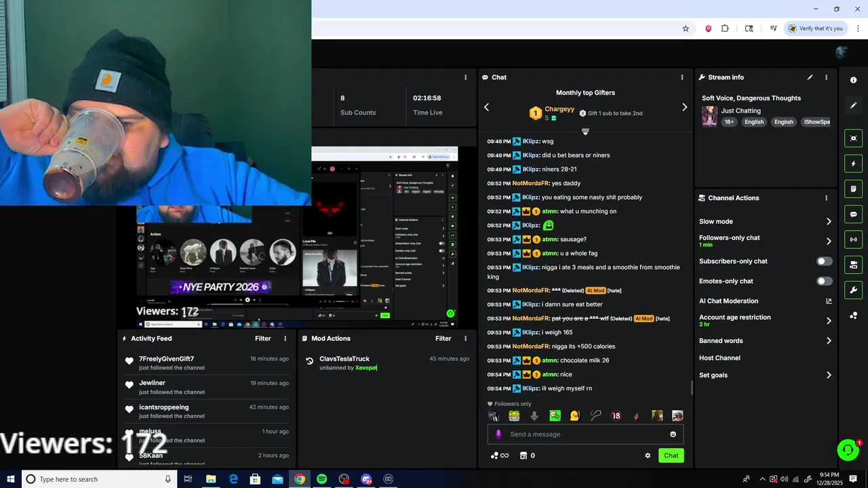
Task: Bookmark this page with the star icon
Action: pos(686,28)
